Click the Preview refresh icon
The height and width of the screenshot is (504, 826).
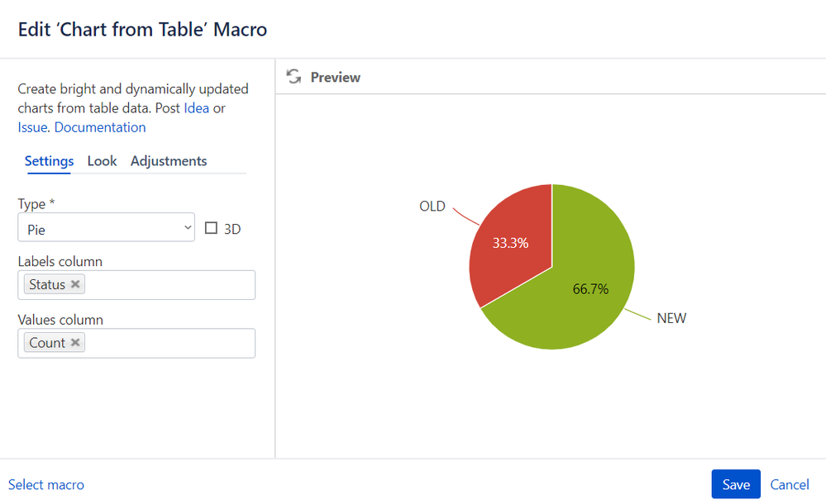click(x=294, y=77)
